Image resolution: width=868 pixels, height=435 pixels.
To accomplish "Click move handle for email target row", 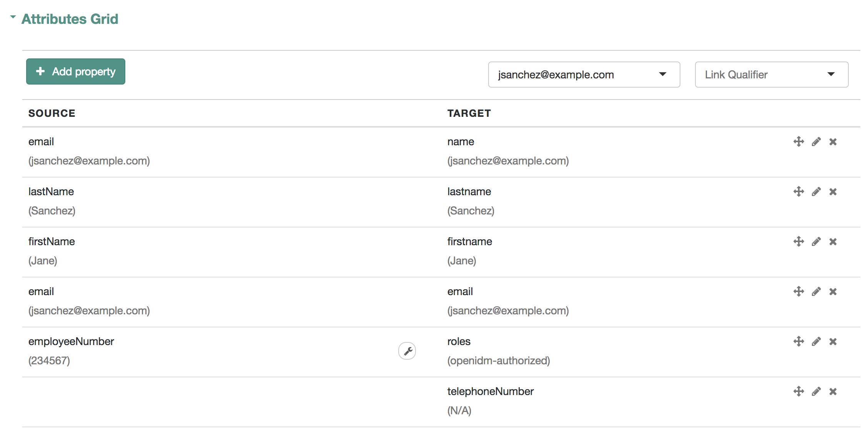I will (799, 291).
